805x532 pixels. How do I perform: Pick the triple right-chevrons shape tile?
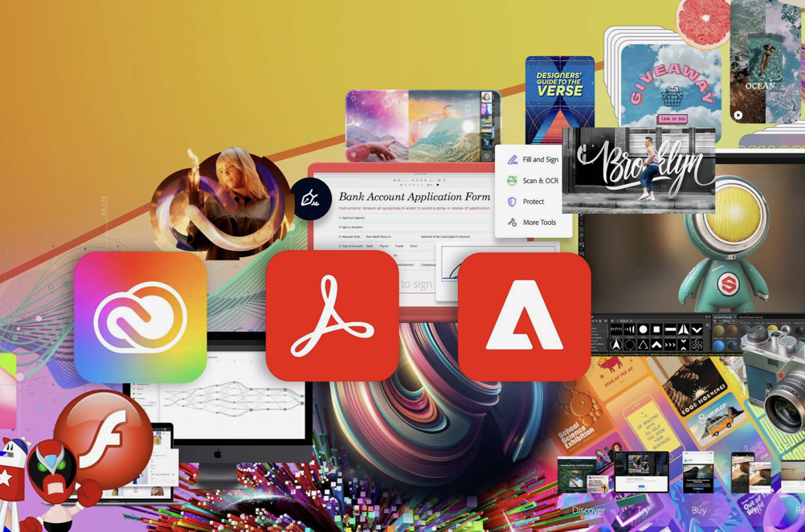click(x=670, y=345)
